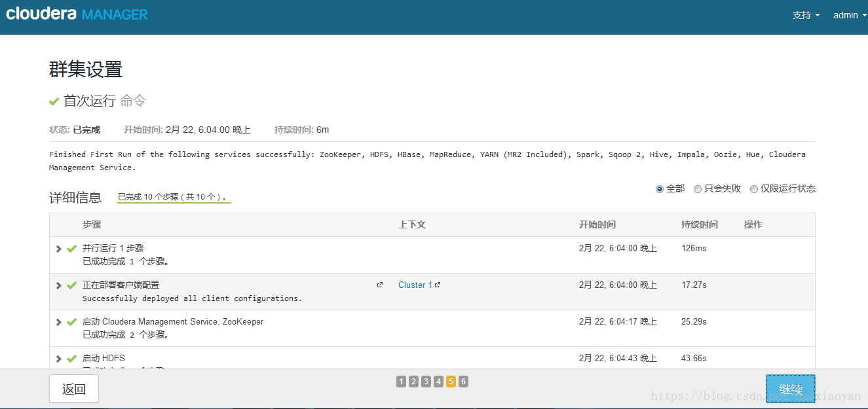Click the 25.29s duration value
This screenshot has height=409, width=868.
tap(694, 322)
